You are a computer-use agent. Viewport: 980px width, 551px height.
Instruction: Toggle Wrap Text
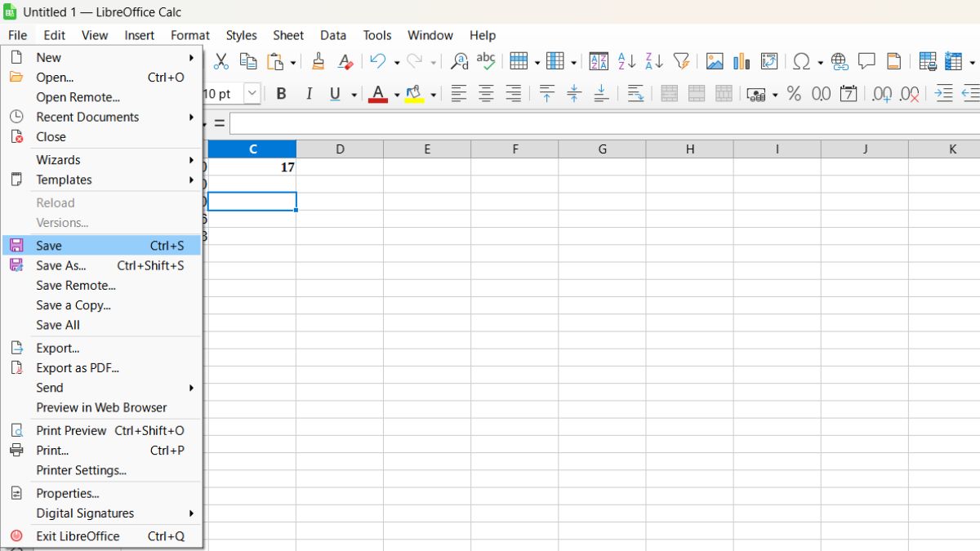tap(635, 94)
